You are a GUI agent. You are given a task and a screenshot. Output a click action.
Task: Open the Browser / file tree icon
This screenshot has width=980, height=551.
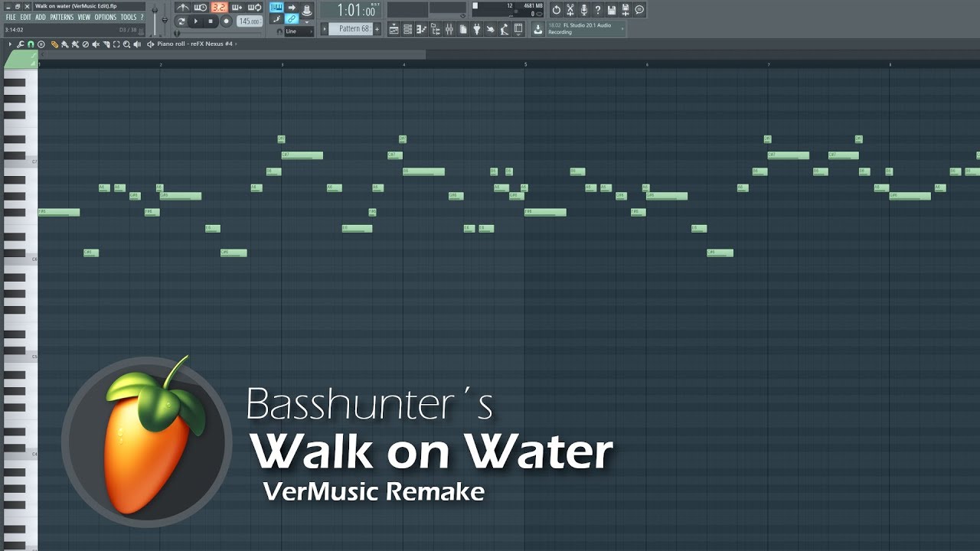click(435, 28)
